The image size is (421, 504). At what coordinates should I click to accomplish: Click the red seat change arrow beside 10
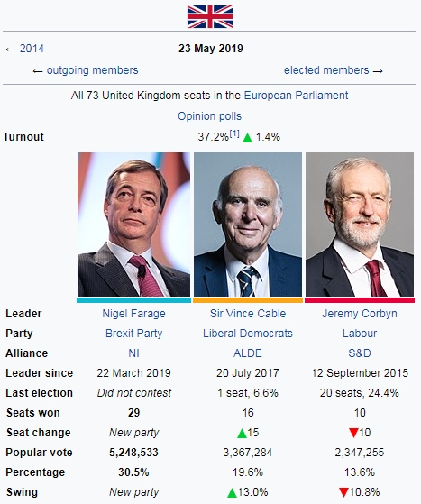tap(353, 433)
